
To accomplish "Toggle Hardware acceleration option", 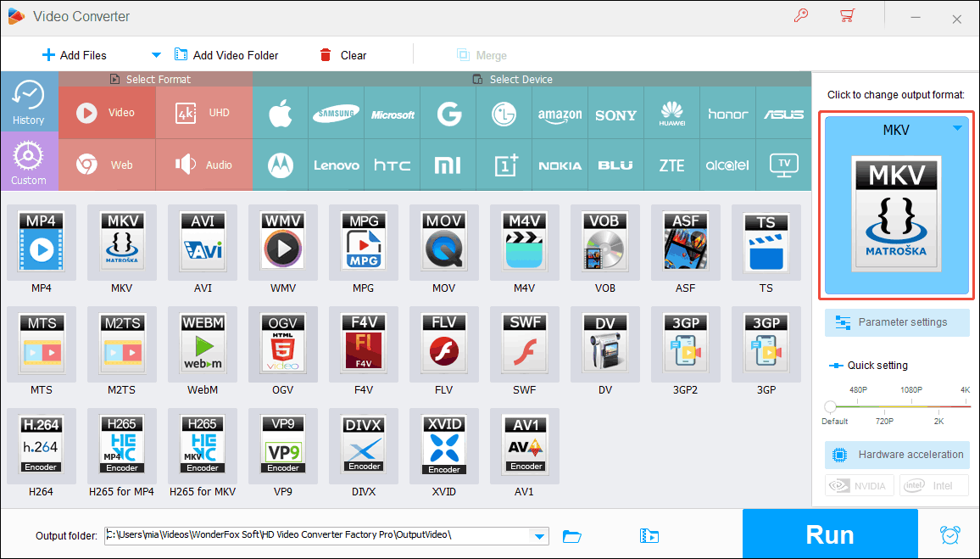I will pyautogui.click(x=896, y=455).
